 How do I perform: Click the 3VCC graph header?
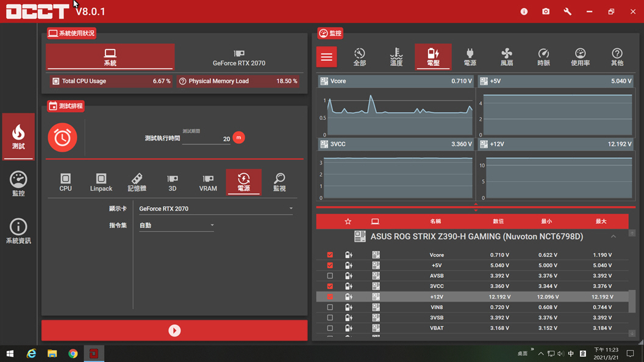tap(396, 144)
